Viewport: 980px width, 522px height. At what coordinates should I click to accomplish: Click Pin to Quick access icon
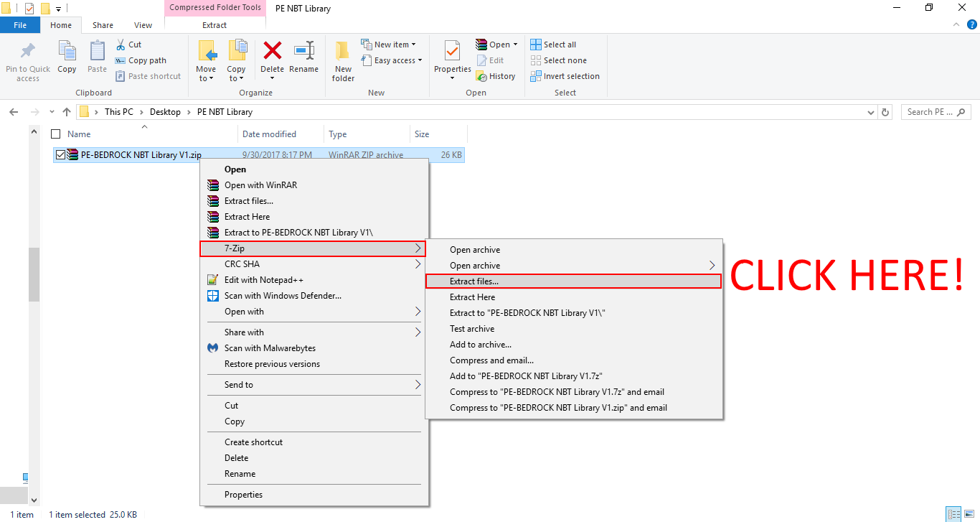[28, 51]
